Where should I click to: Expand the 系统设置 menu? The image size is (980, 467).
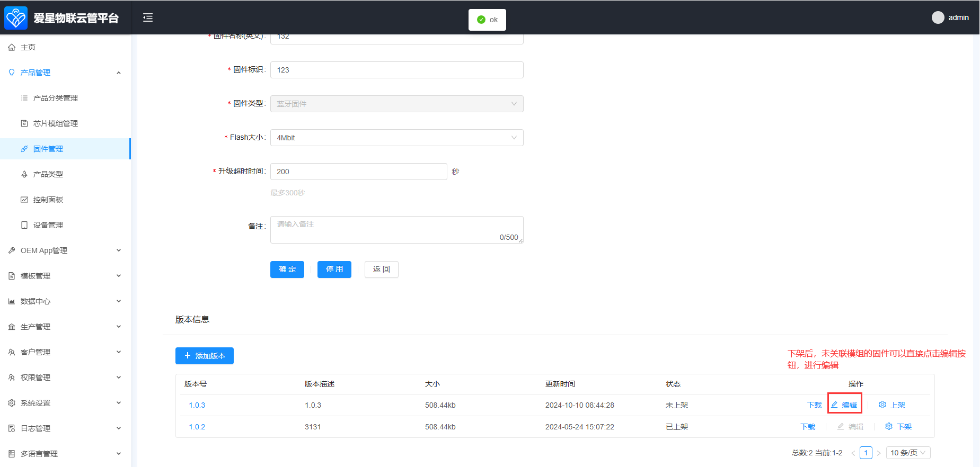(x=65, y=403)
